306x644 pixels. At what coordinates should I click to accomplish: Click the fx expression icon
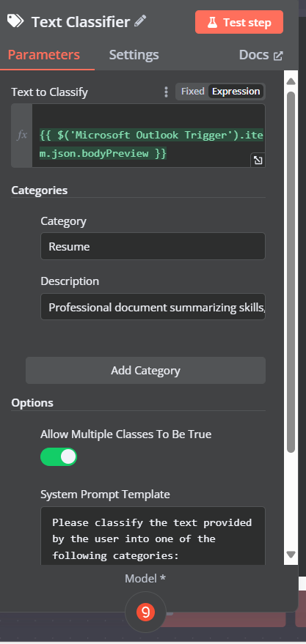22,135
